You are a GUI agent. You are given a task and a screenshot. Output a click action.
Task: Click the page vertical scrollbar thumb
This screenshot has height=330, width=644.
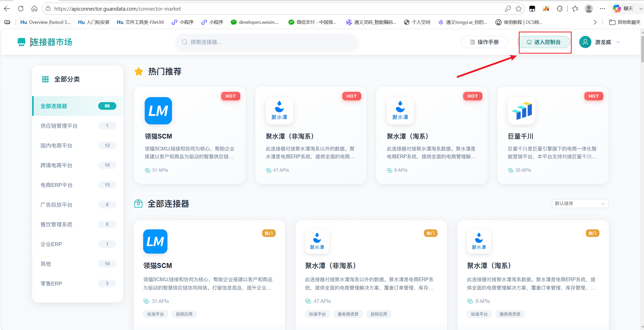642,49
